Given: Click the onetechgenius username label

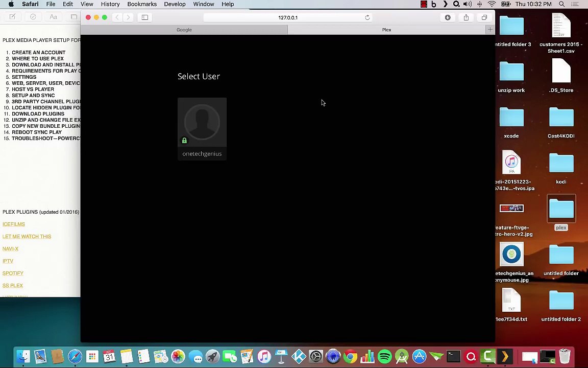Looking at the screenshot, I should coord(202,153).
